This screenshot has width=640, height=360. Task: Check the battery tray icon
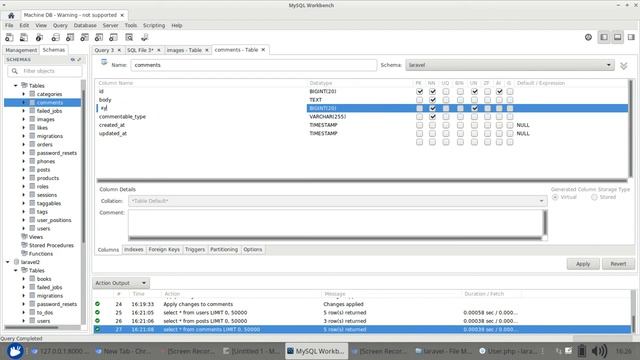[x=582, y=351]
